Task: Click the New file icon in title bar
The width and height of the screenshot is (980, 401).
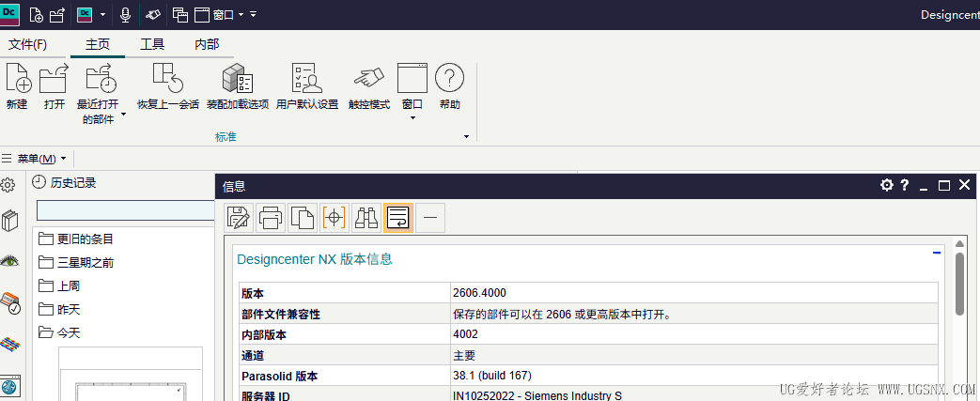Action: (x=37, y=14)
